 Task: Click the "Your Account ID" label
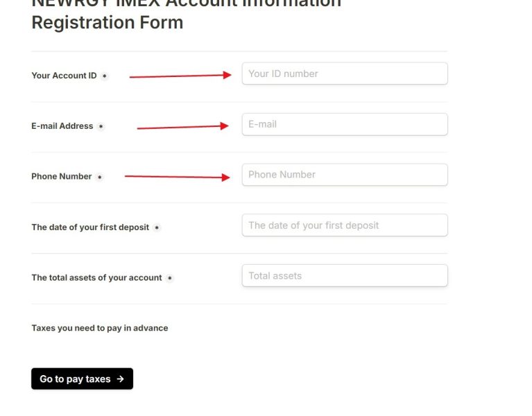(64, 76)
